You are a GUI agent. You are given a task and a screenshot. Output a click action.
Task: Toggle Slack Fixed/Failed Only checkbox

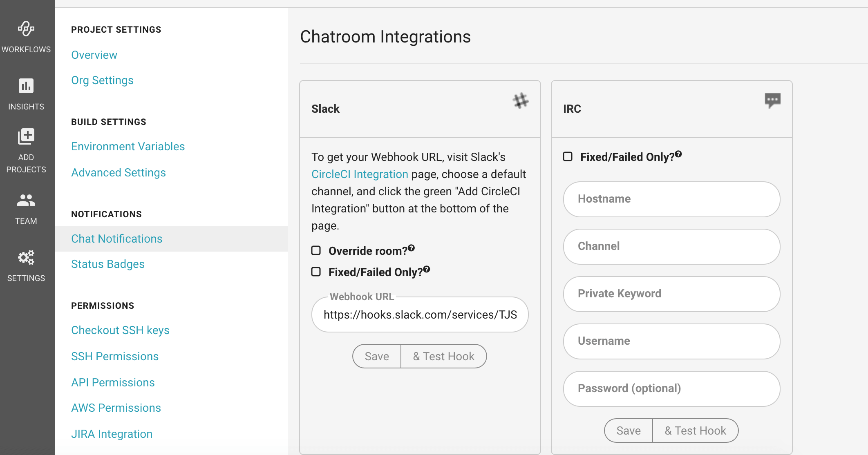click(x=316, y=272)
